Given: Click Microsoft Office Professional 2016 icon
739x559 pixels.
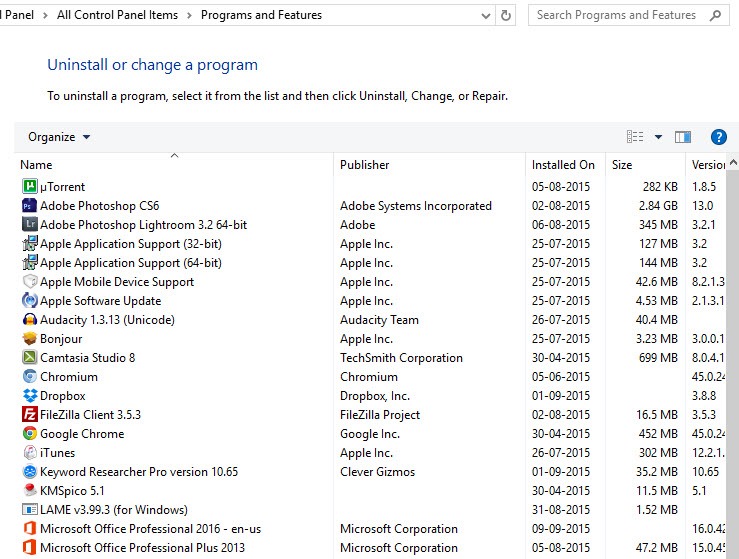Looking at the screenshot, I should coord(30,528).
